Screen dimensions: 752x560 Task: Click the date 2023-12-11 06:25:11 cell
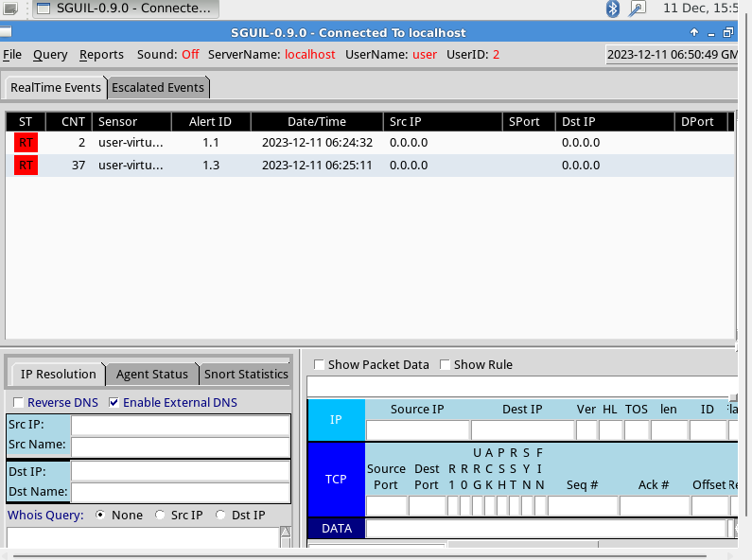[x=317, y=166]
